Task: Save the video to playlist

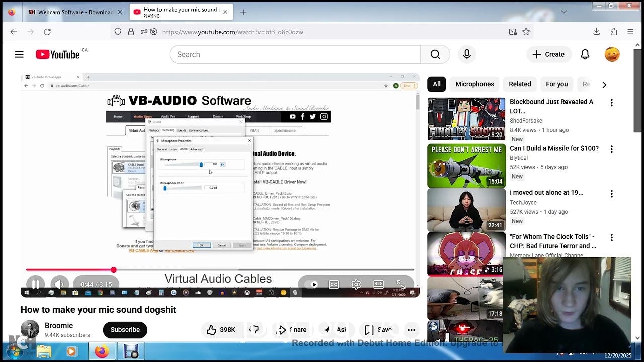Action: (x=378, y=330)
